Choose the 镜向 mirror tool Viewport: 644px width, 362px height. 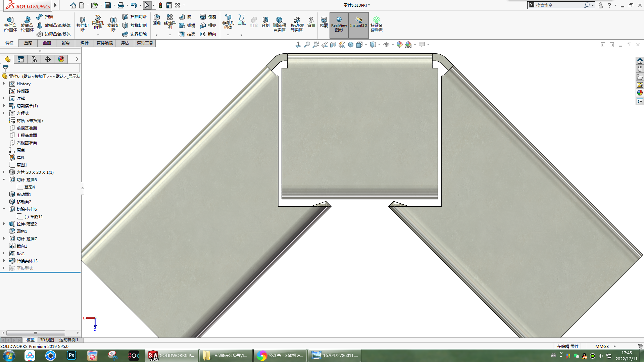tap(208, 34)
